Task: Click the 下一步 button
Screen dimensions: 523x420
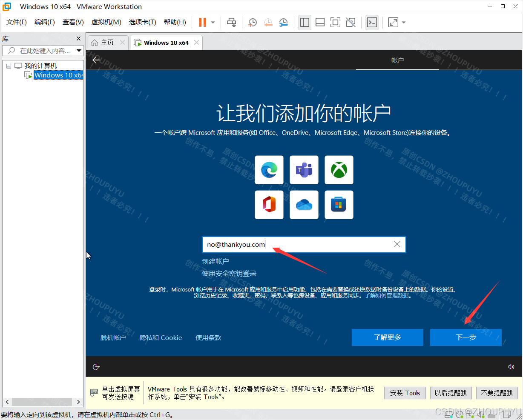Action: point(466,337)
